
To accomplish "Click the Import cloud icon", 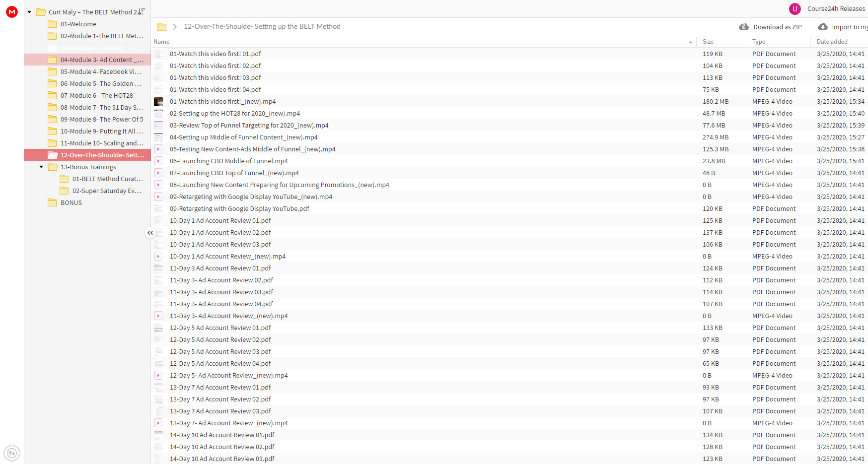I will (823, 27).
